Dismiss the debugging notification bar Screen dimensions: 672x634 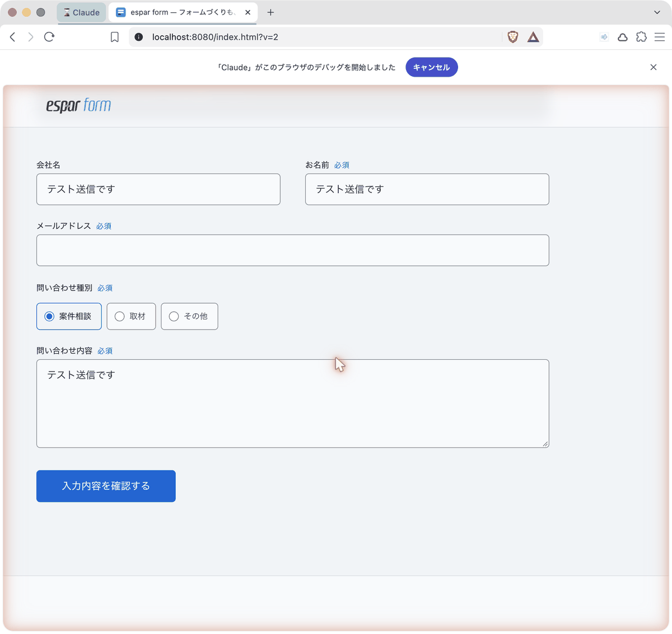pyautogui.click(x=654, y=67)
